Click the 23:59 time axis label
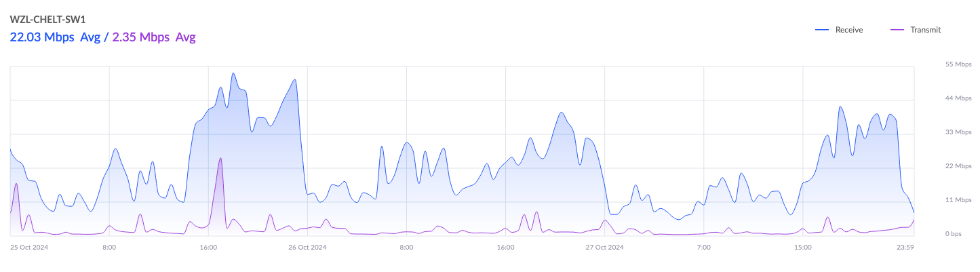Viewport: 980px width, 272px height. tap(905, 248)
